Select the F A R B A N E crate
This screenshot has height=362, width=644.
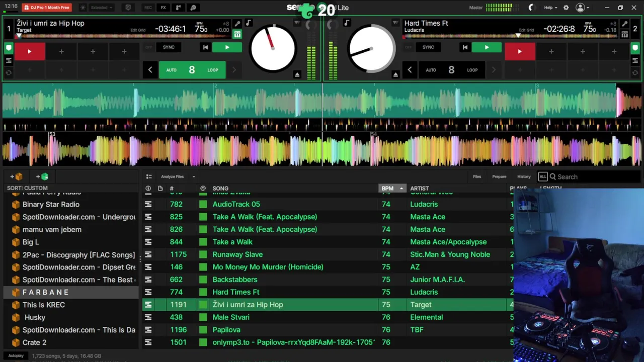pyautogui.click(x=71, y=292)
